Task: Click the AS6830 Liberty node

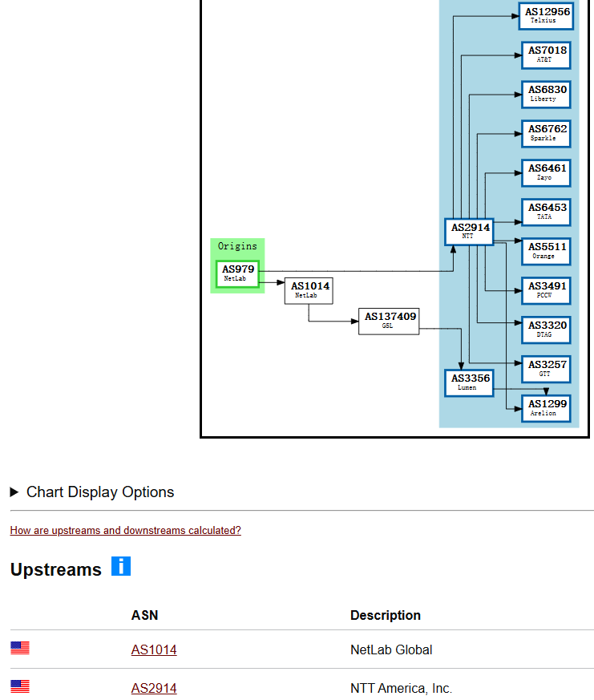Action: click(546, 94)
